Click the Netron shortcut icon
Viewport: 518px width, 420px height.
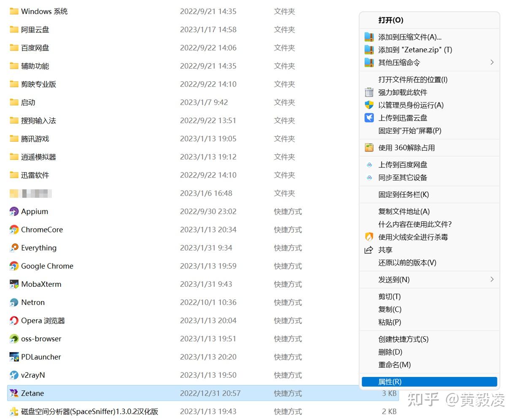click(x=14, y=302)
